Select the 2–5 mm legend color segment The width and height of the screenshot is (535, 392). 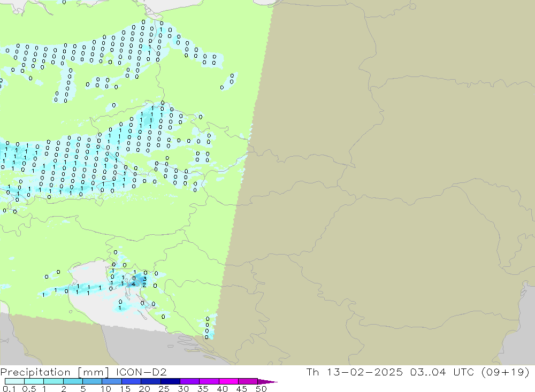73,381
